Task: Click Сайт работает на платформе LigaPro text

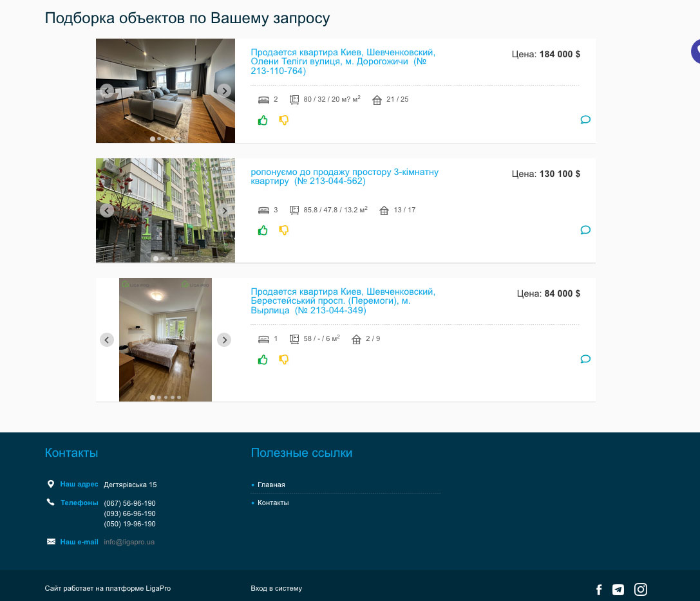Action: click(108, 588)
